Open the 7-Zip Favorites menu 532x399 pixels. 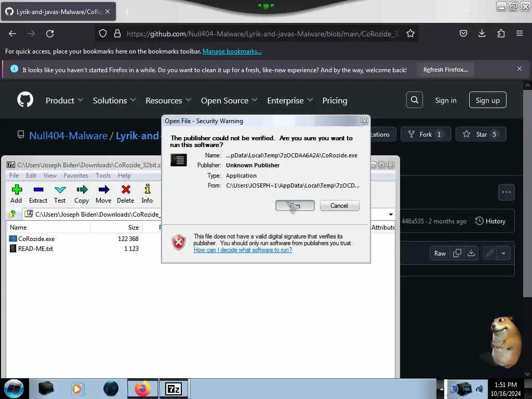pos(76,176)
